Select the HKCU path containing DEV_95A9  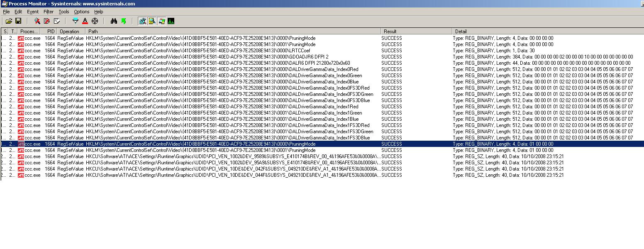click(233, 163)
